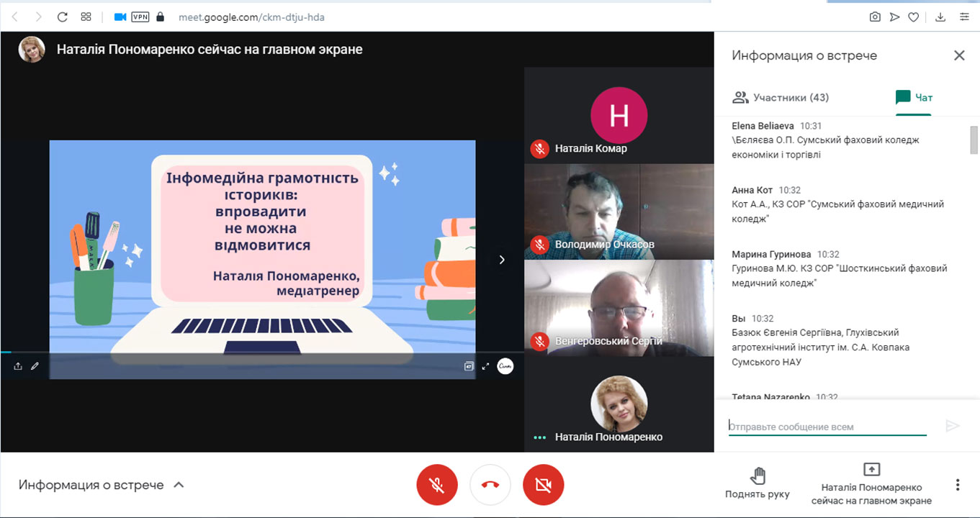980x518 pixels.
Task: Click 'Поднять руку' to raise hand
Action: (758, 483)
